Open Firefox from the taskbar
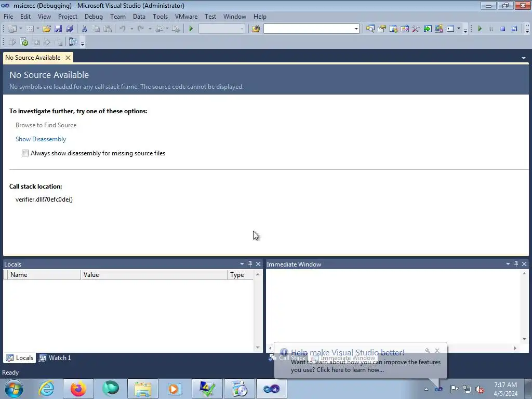 tap(78, 389)
